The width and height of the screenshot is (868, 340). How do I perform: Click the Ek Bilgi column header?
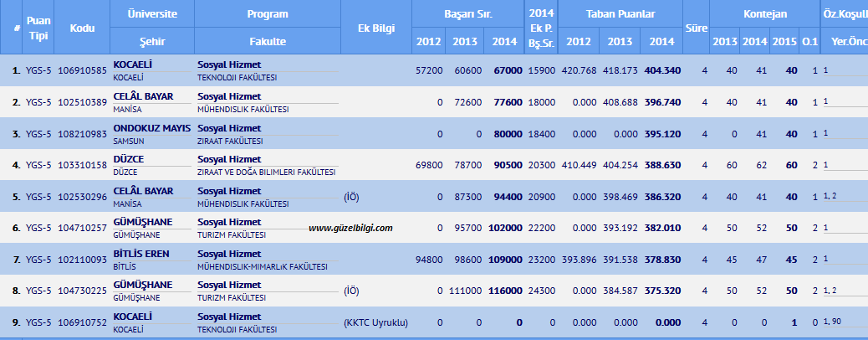pos(376,28)
